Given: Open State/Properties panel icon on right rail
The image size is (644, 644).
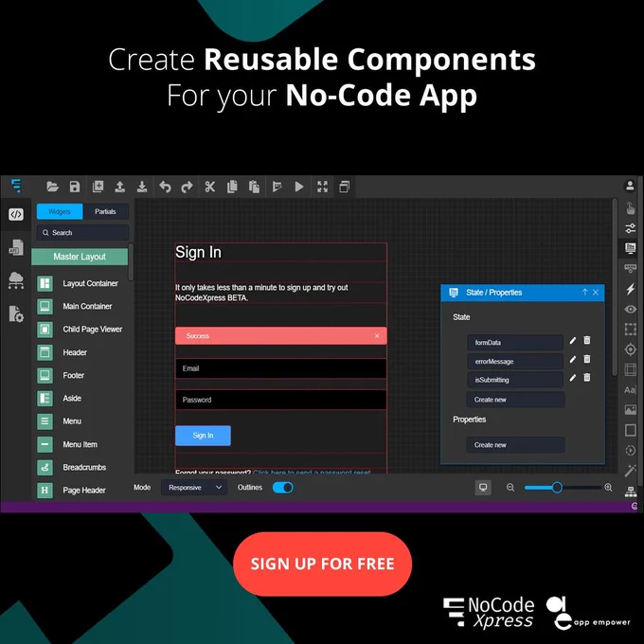Looking at the screenshot, I should click(630, 248).
